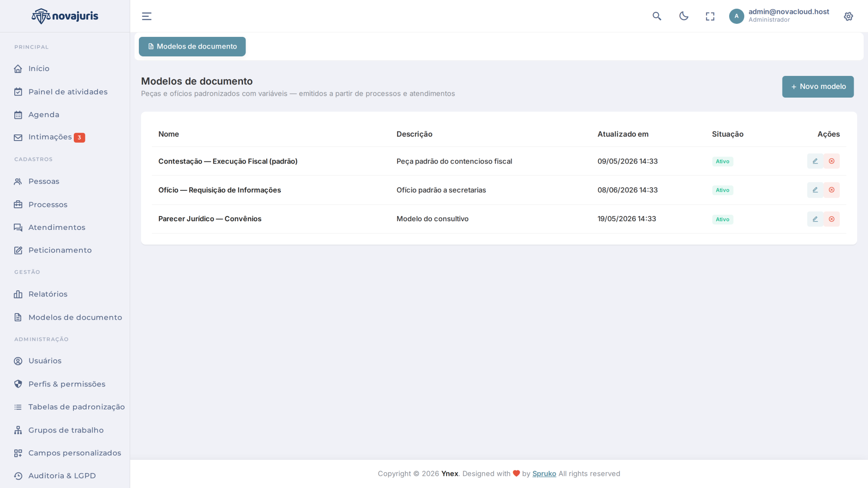Select 'Contestação — Execução Fiscal (padrão)' name

tap(228, 161)
